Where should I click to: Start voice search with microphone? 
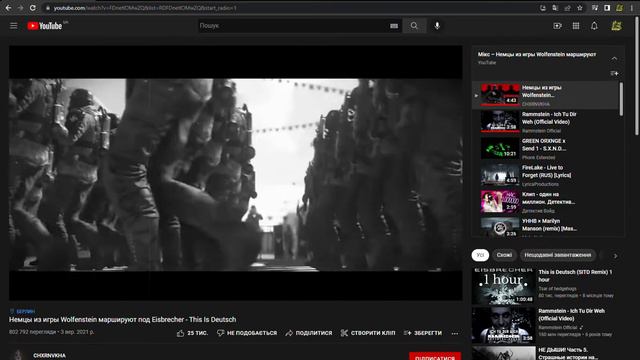437,26
